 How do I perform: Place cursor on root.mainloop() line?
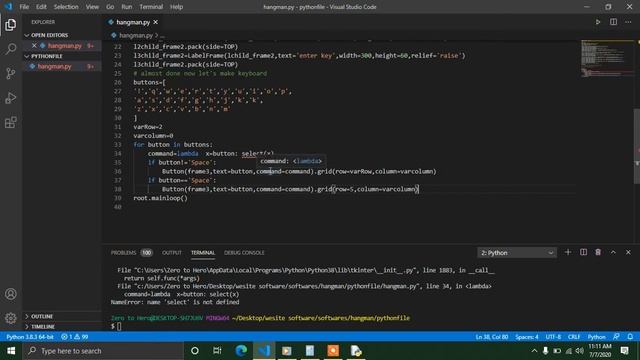[x=160, y=198]
